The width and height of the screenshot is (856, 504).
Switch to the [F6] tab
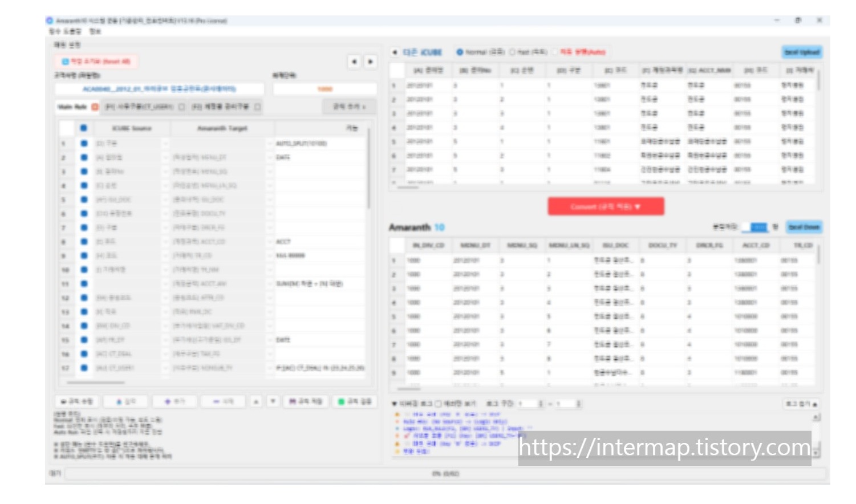coord(225,107)
